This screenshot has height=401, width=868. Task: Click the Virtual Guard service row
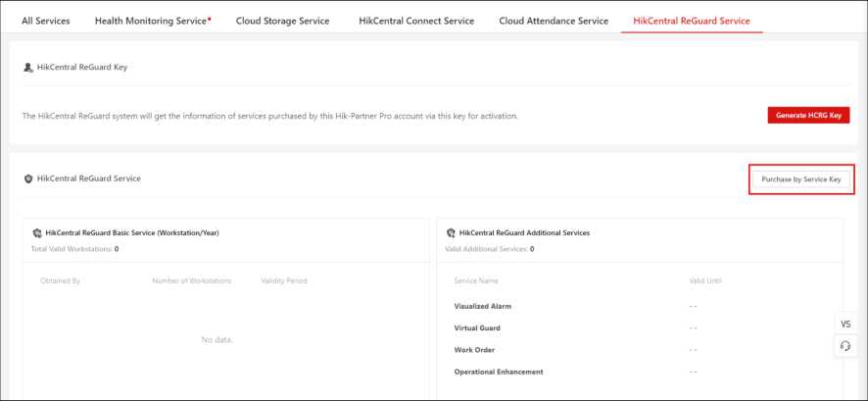pos(476,326)
